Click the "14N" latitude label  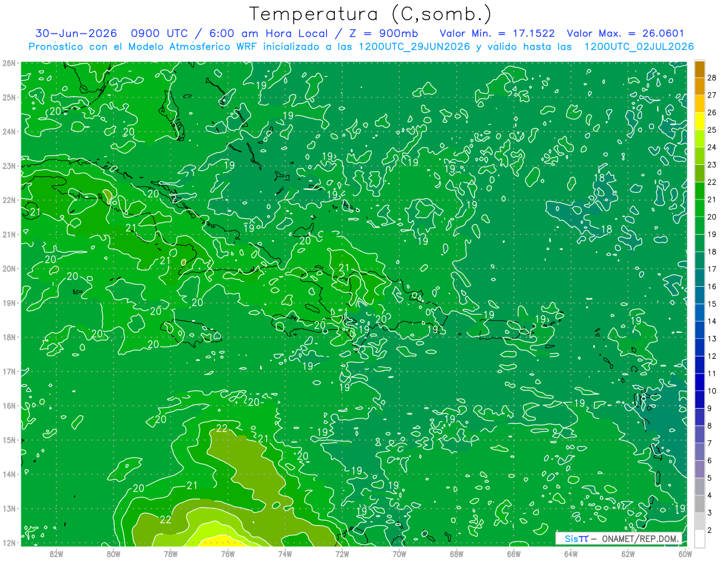pyautogui.click(x=9, y=474)
